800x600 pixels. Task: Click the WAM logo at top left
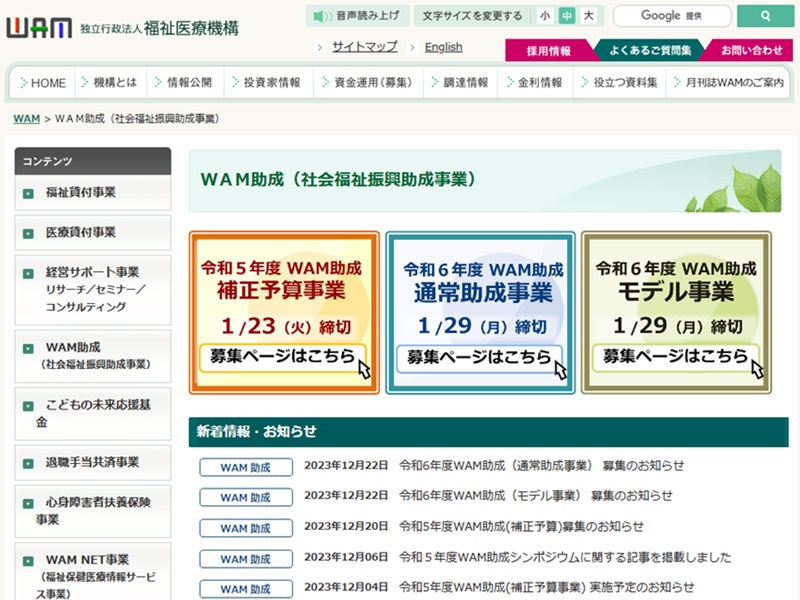pyautogui.click(x=39, y=28)
